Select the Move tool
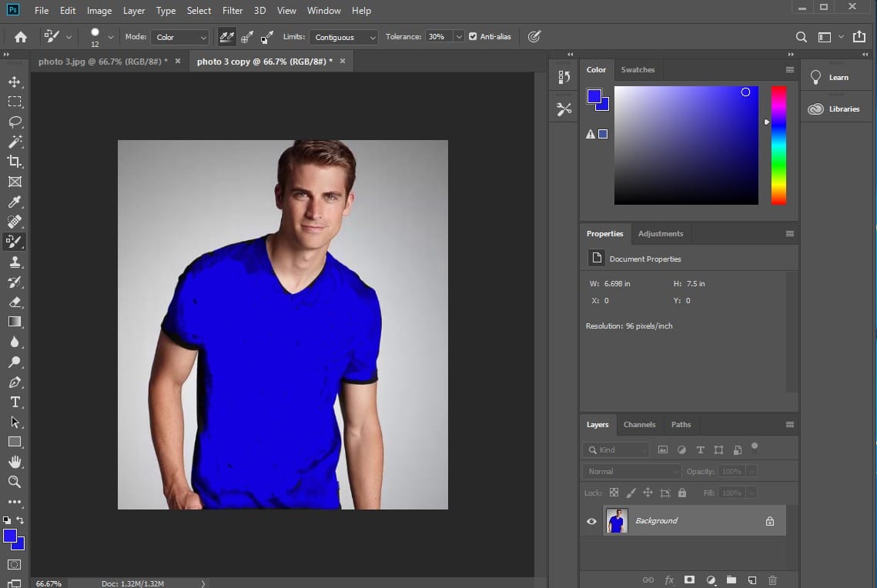This screenshot has height=588, width=877. pyautogui.click(x=14, y=82)
